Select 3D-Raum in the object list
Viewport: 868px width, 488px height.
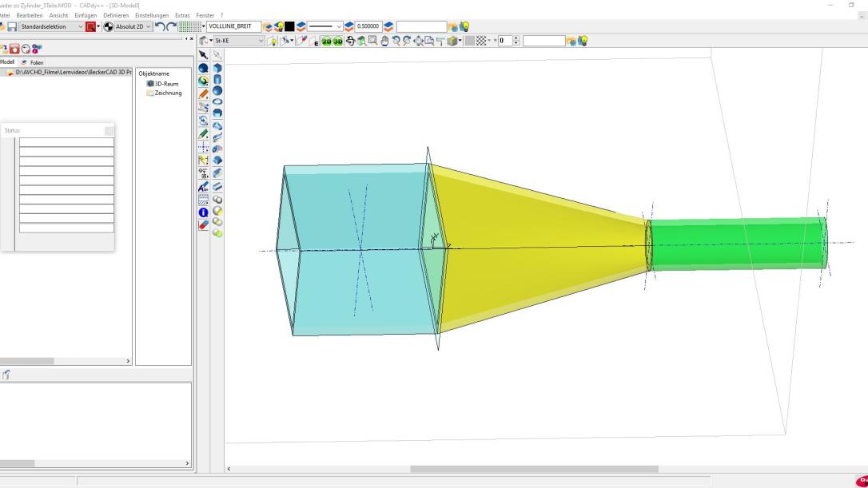click(x=165, y=83)
